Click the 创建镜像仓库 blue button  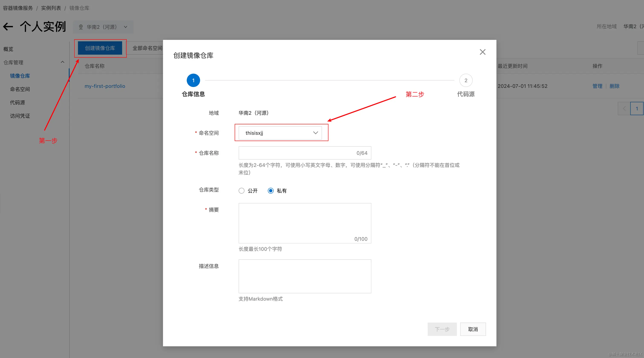[100, 48]
